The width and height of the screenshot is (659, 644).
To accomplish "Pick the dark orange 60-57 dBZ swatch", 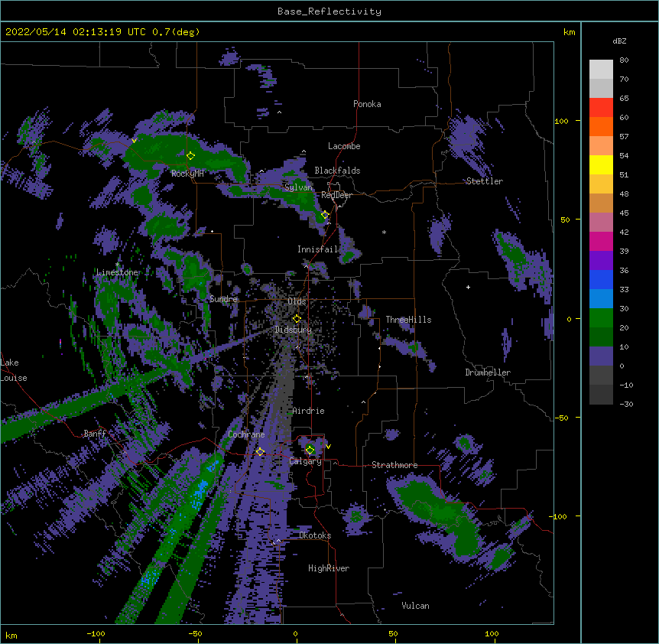I will [x=601, y=127].
